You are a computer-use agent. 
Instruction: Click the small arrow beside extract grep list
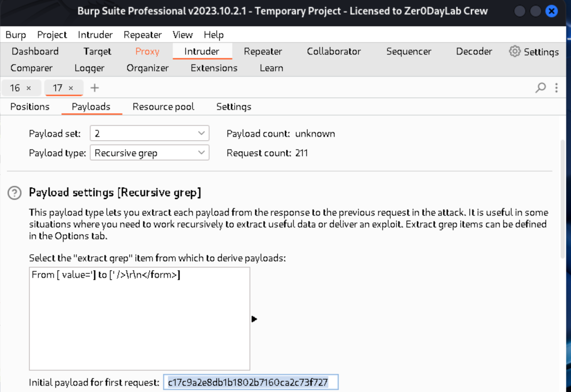point(254,319)
